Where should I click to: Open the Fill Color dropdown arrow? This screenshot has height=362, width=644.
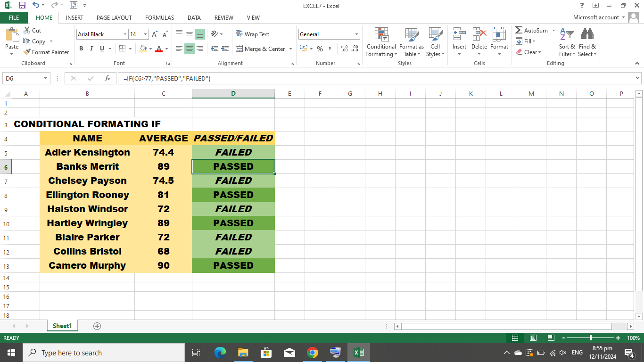[150, 49]
